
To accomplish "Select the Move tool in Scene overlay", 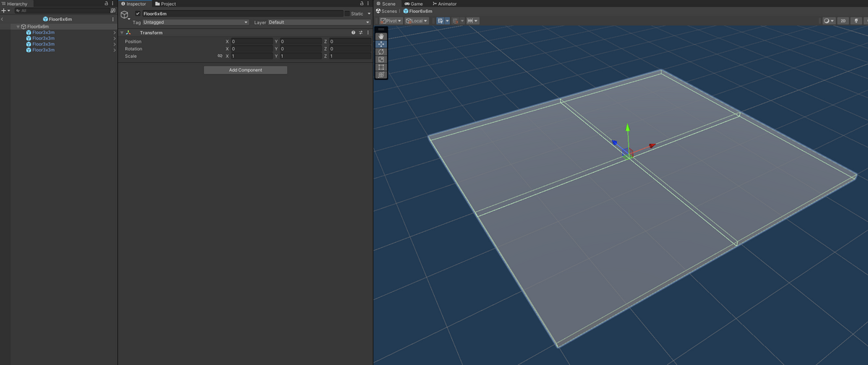I will 381,44.
